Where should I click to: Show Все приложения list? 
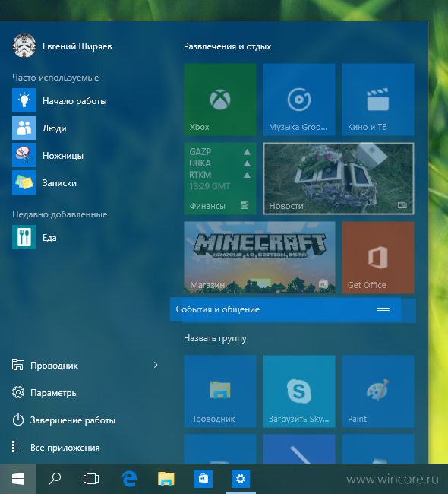(65, 448)
